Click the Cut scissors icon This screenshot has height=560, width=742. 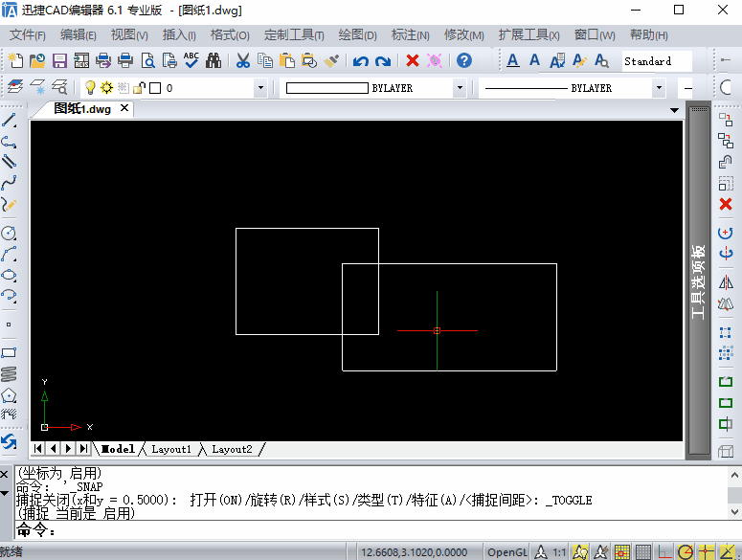(243, 61)
